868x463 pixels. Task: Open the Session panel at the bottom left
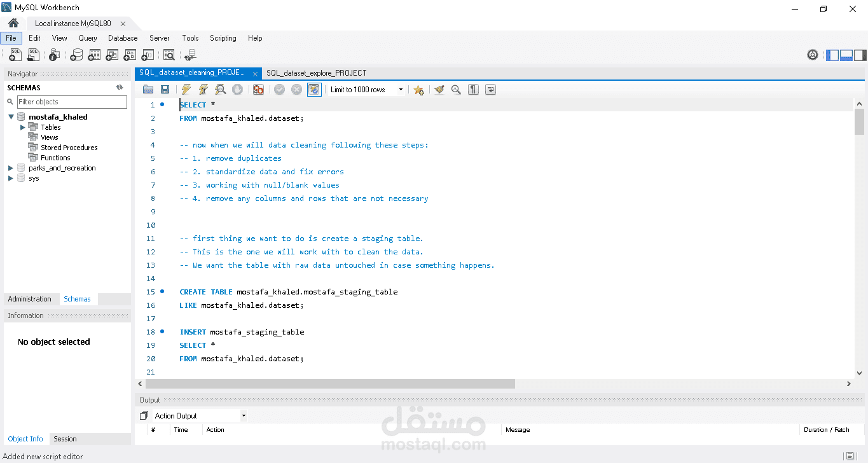point(65,439)
